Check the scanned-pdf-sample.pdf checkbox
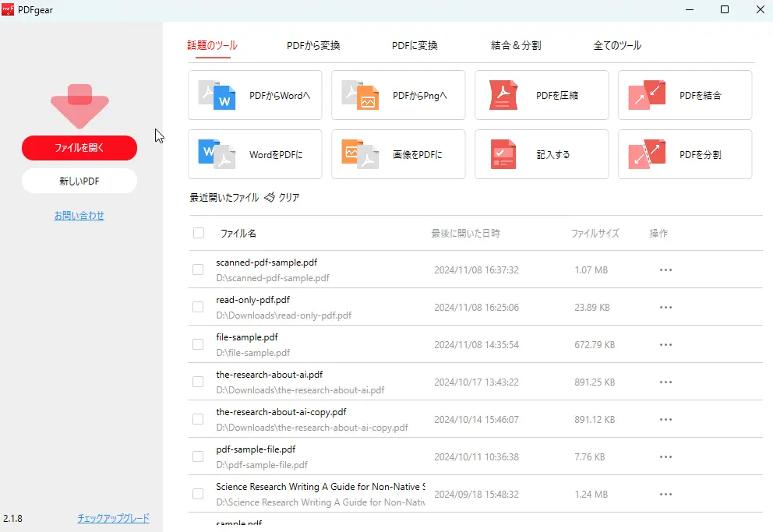 [197, 270]
